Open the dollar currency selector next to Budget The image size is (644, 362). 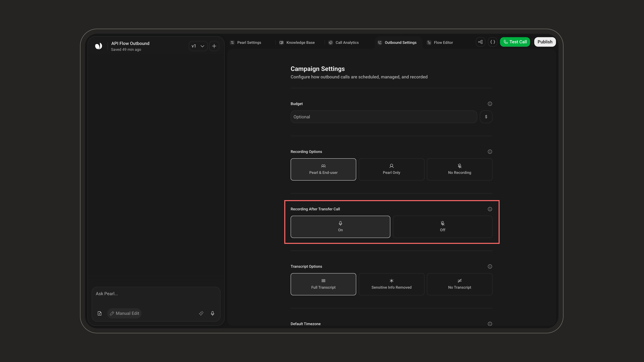point(486,117)
